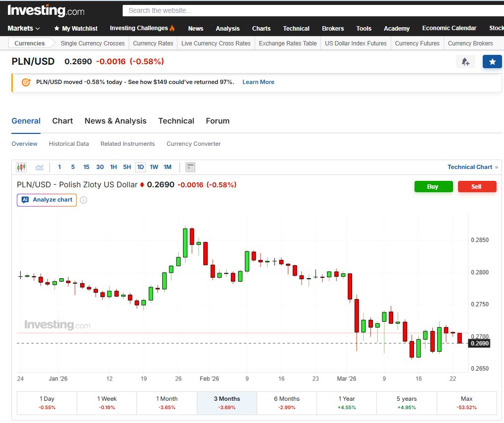This screenshot has width=504, height=423.
Task: Open the Learn More link
Action: click(x=258, y=82)
